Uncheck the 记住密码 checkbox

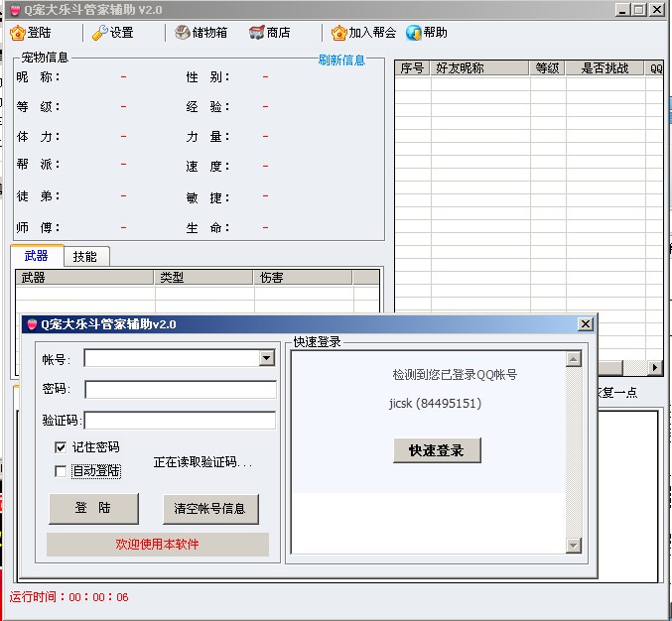coord(61,447)
